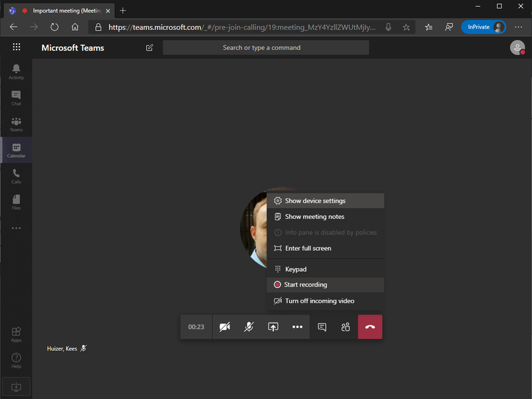Click the download desktop app icon
The height and width of the screenshot is (399, 532).
click(16, 386)
